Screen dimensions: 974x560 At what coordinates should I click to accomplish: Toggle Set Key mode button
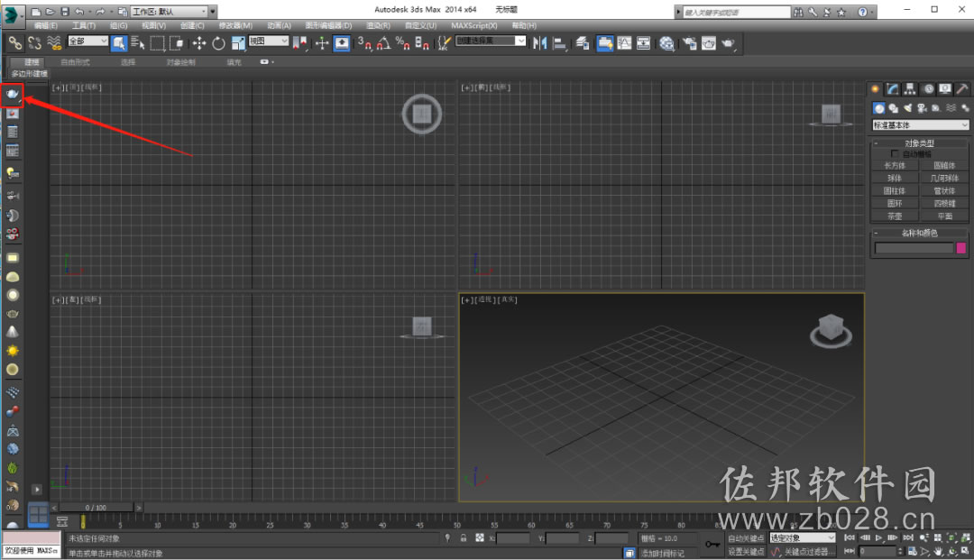click(x=746, y=551)
